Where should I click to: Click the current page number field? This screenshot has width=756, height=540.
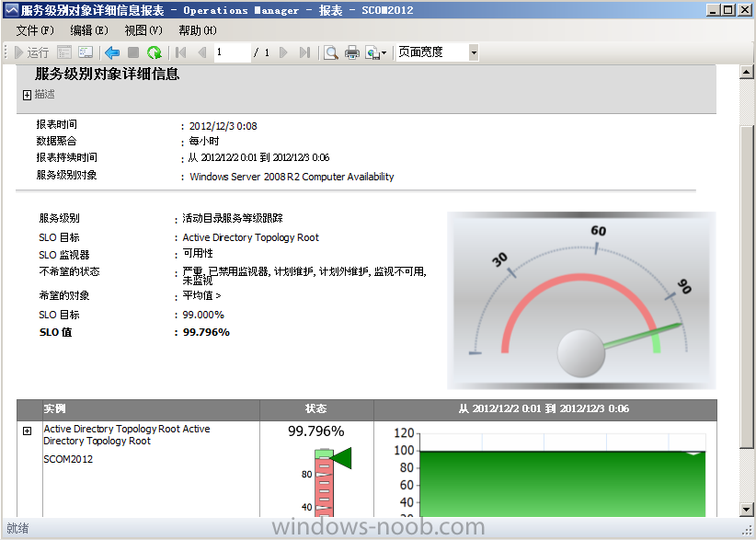[x=233, y=52]
